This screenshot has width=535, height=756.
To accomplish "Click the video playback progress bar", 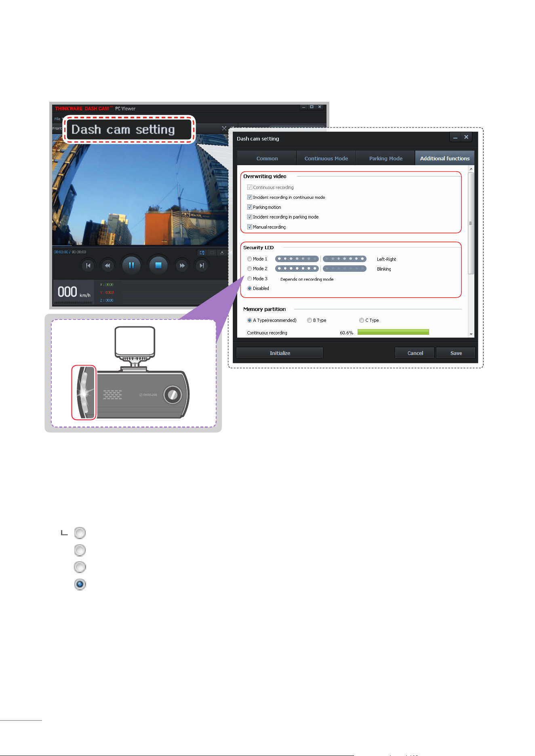I will point(140,246).
